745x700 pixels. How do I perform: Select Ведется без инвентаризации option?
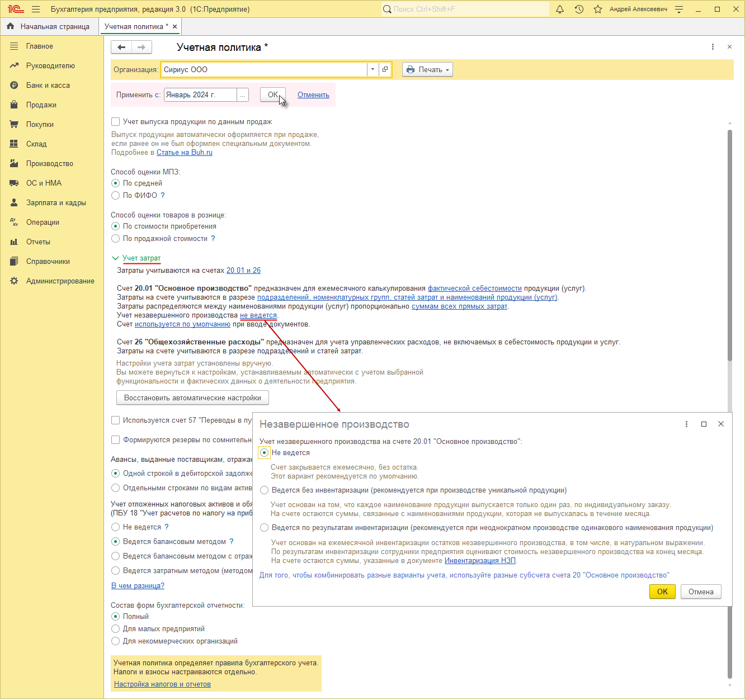(265, 490)
